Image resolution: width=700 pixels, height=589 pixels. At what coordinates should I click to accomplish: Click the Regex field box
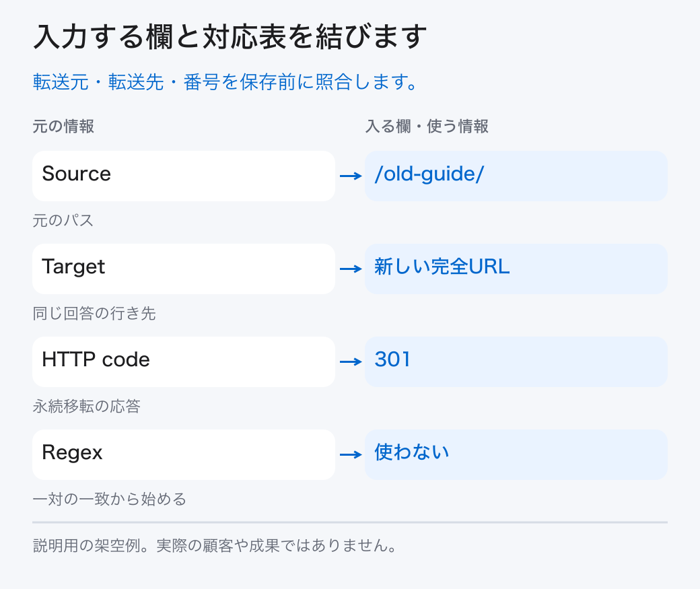tap(184, 454)
